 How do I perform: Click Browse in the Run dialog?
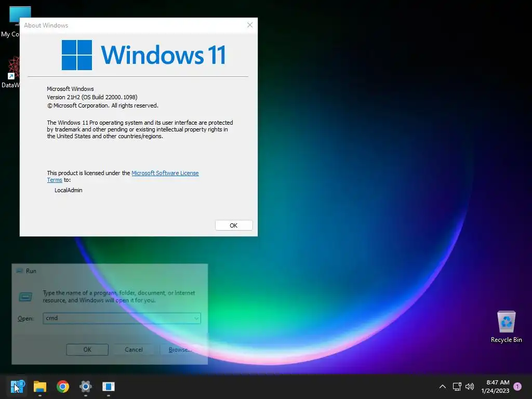[180, 350]
